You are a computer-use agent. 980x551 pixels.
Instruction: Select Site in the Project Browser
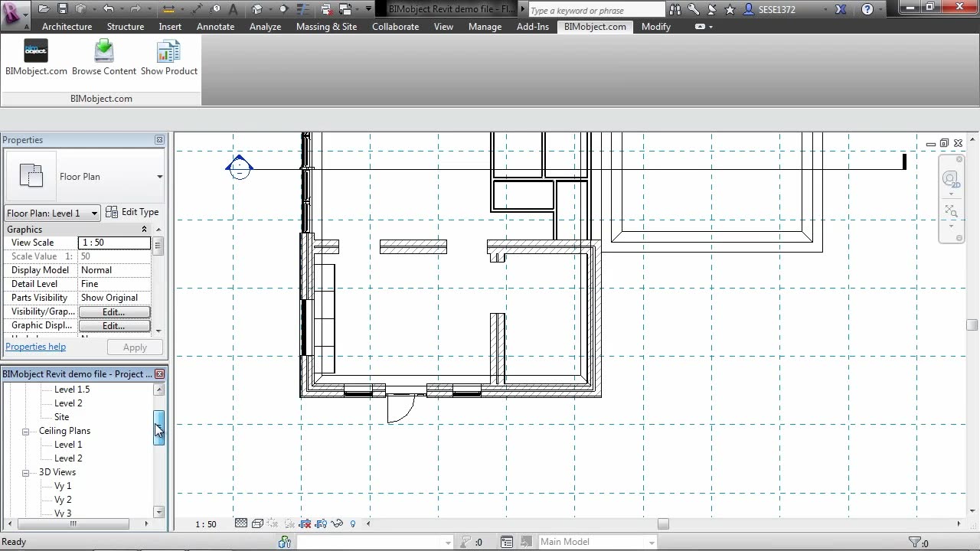coord(62,417)
